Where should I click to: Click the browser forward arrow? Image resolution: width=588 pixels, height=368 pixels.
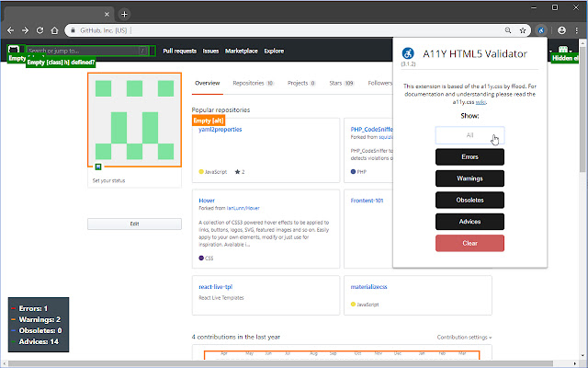(x=25, y=30)
